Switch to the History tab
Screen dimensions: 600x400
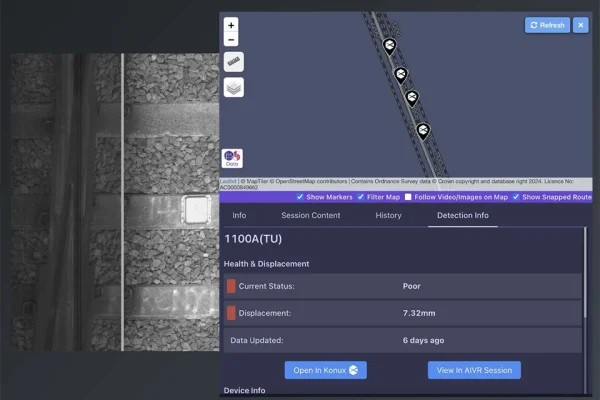(x=388, y=215)
